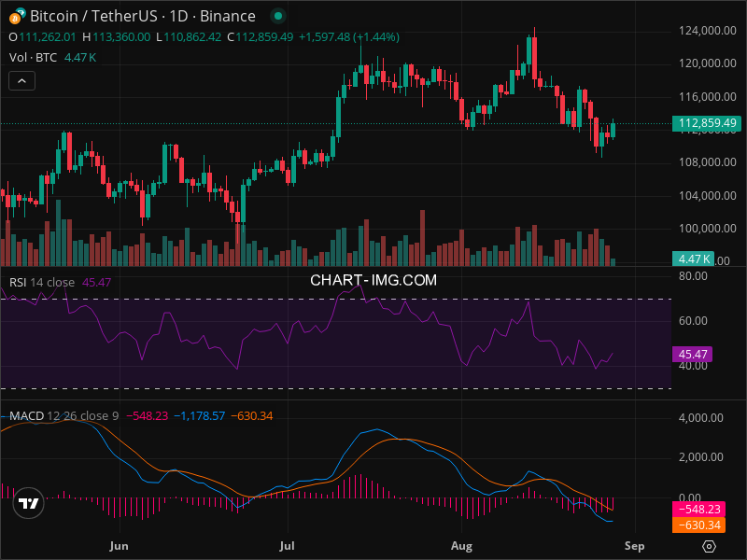Click the Jul label on the time axis
The image size is (747, 560).
(288, 544)
